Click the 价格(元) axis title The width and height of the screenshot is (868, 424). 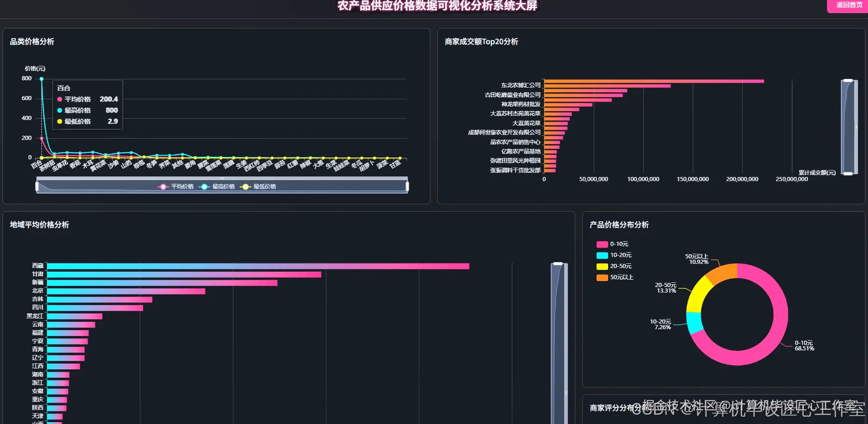35,69
